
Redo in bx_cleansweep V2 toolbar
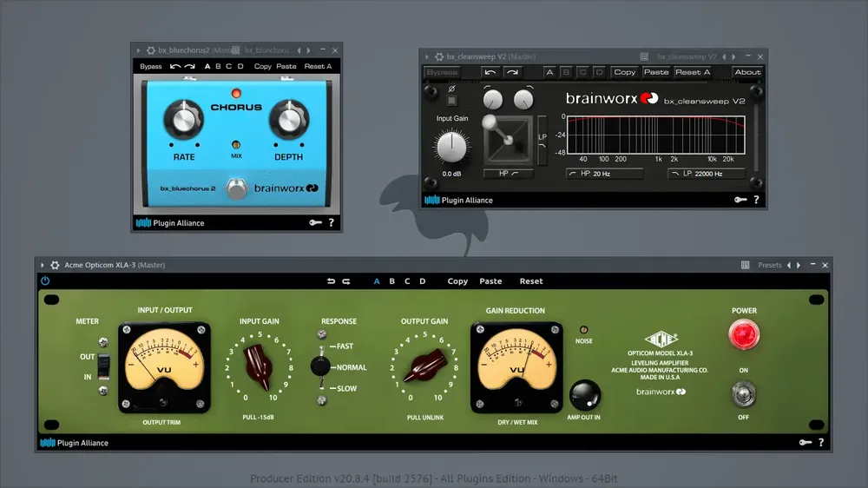point(512,72)
